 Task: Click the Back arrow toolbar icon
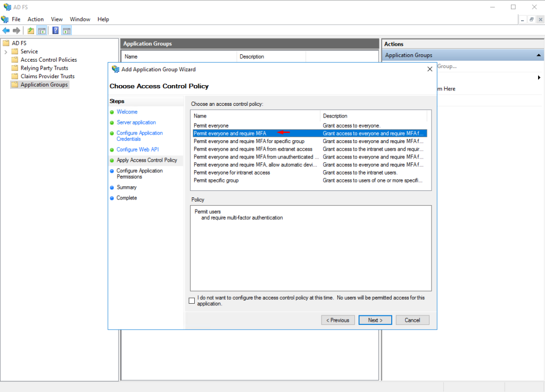coord(6,31)
